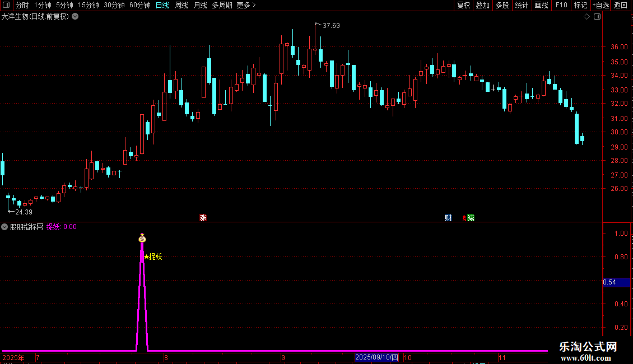633x364 pixels.
Task: Open indicator dropdown beside 股朋指标网
Action: [x=4, y=227]
